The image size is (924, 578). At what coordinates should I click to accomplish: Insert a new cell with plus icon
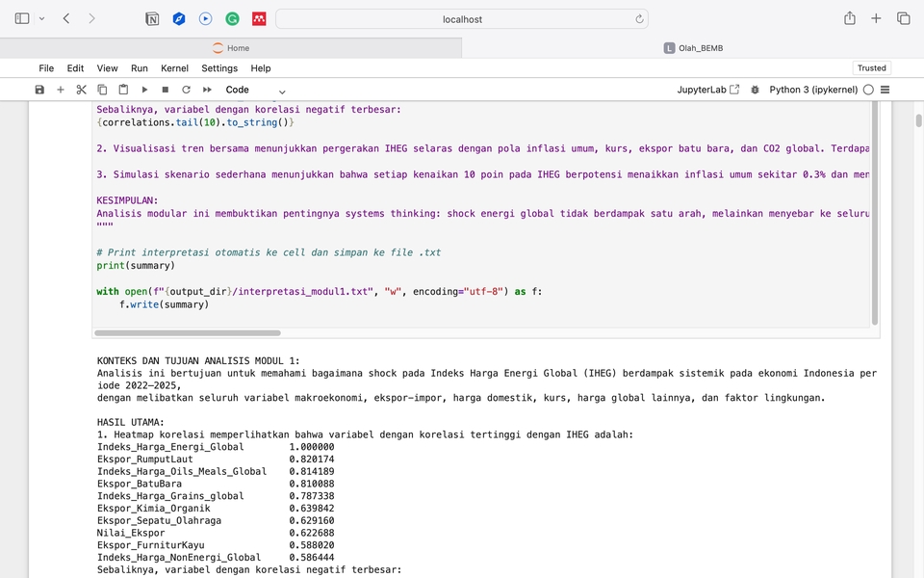pyautogui.click(x=61, y=90)
